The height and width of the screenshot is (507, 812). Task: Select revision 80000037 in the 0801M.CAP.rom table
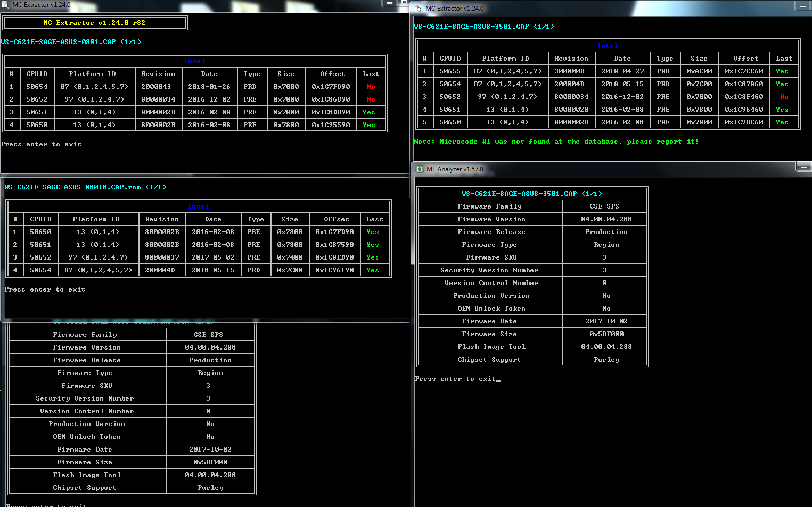(162, 257)
